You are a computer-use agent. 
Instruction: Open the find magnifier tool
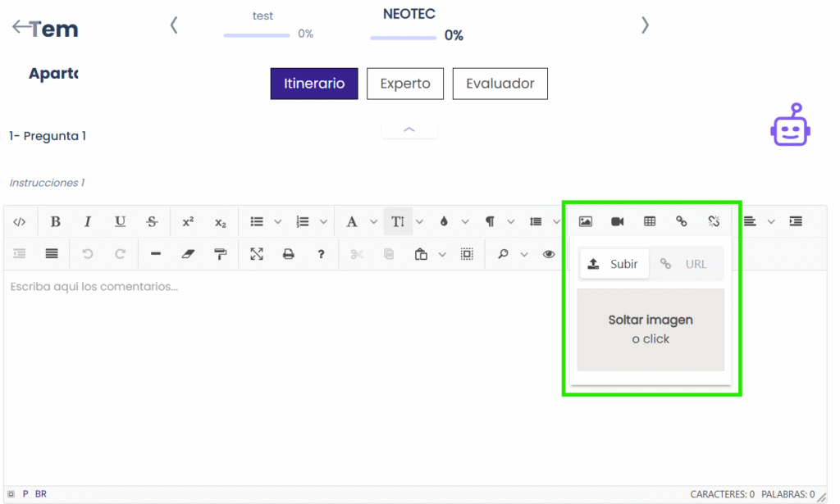tap(503, 254)
